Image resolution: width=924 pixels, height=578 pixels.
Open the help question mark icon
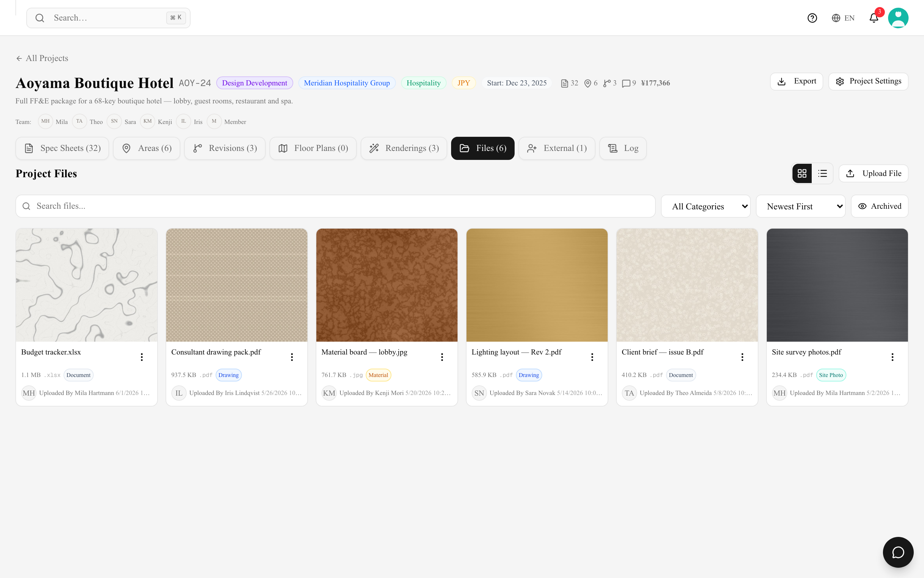pyautogui.click(x=812, y=18)
